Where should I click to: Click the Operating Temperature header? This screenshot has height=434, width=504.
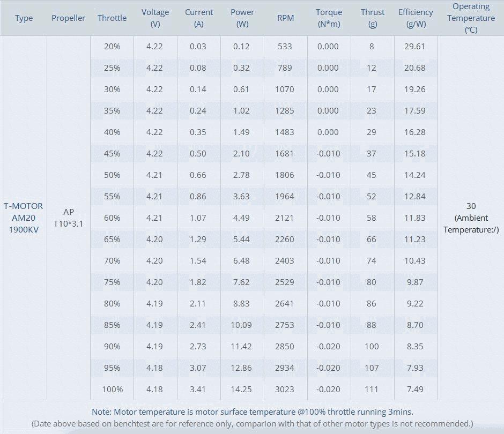(x=471, y=18)
